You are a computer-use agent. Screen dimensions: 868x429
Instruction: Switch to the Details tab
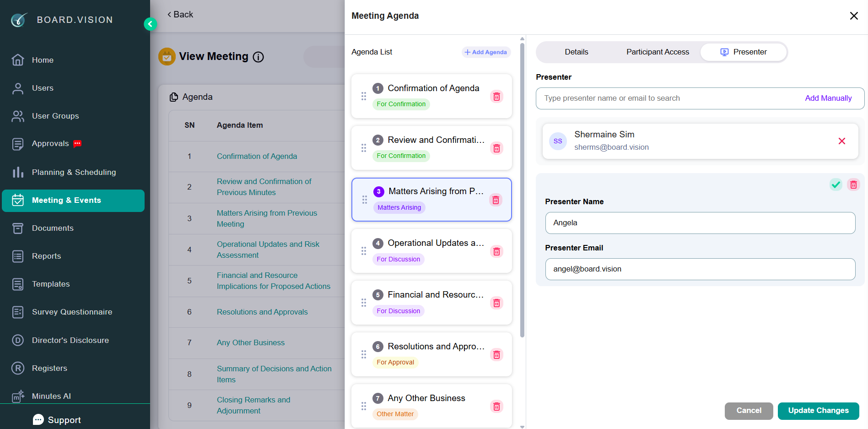(577, 52)
